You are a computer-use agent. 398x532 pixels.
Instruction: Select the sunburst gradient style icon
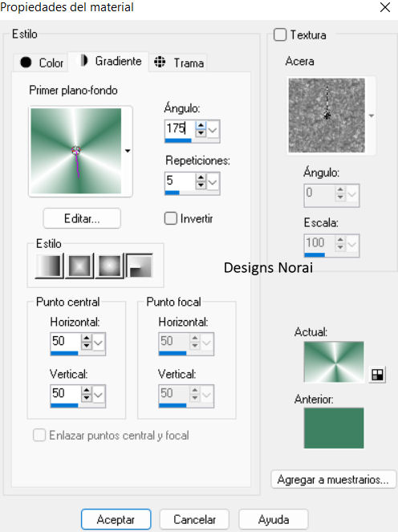tap(109, 266)
